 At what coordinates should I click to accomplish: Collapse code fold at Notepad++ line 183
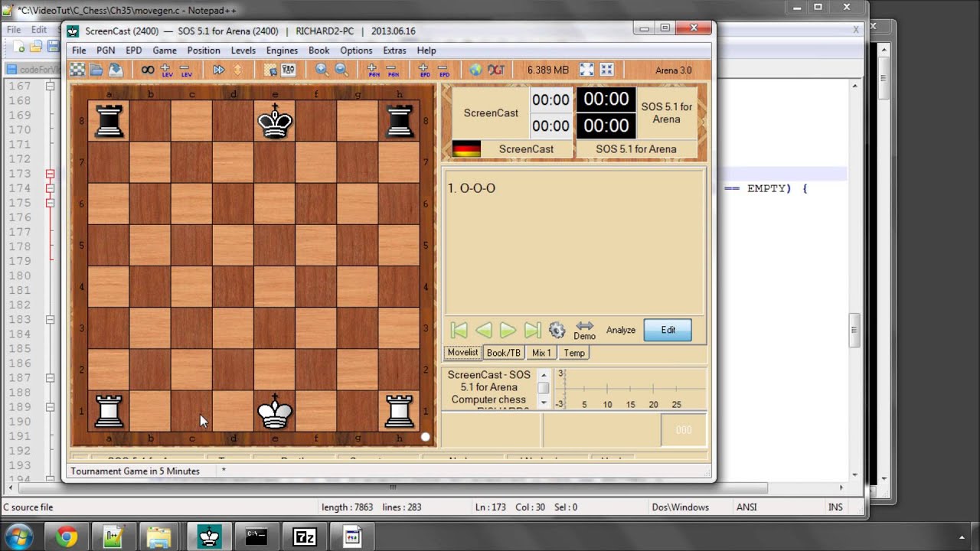(x=51, y=319)
